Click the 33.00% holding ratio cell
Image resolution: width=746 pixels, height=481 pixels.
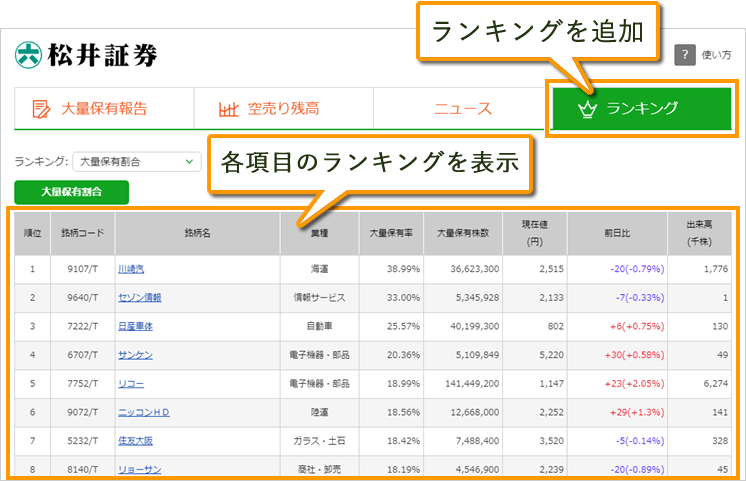[x=391, y=298]
